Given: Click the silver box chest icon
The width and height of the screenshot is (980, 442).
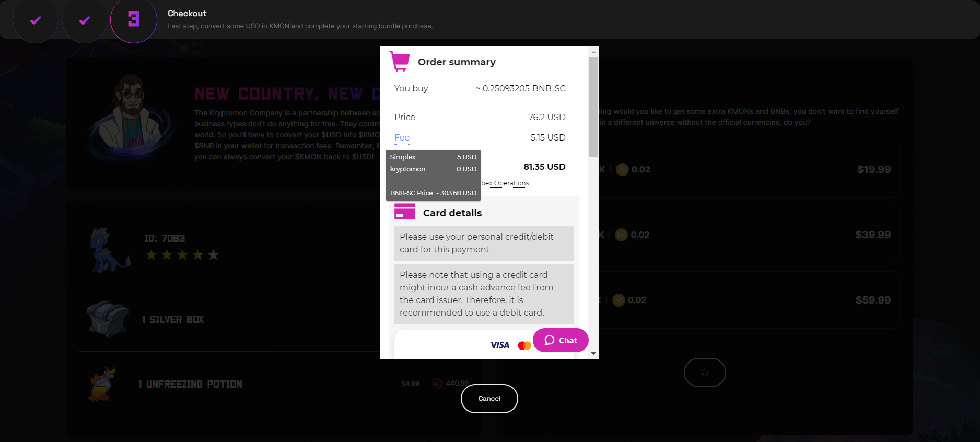Looking at the screenshot, I should tap(108, 318).
